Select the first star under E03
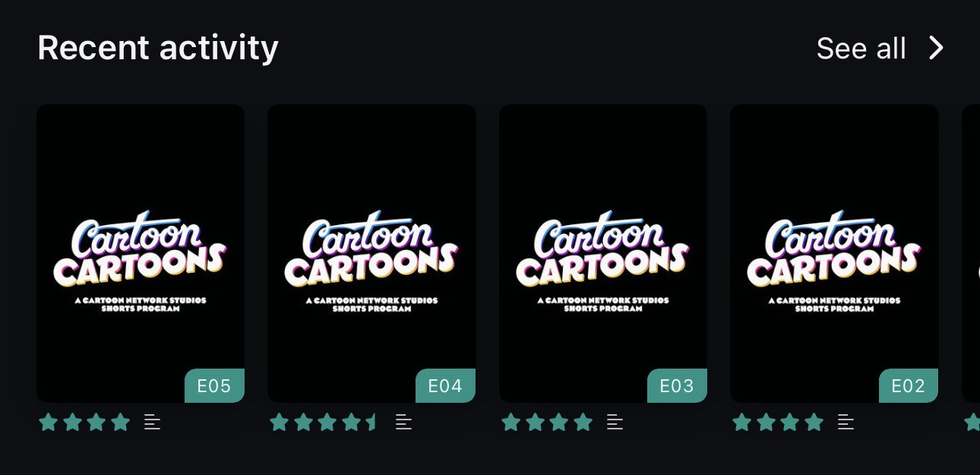Screen dimensions: 980x475 click(511, 423)
